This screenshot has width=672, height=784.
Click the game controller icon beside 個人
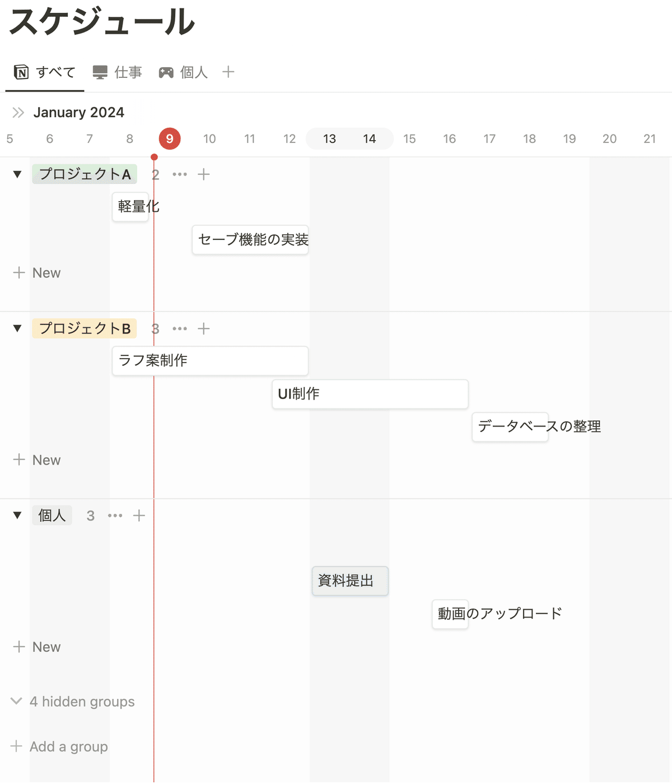(x=167, y=72)
